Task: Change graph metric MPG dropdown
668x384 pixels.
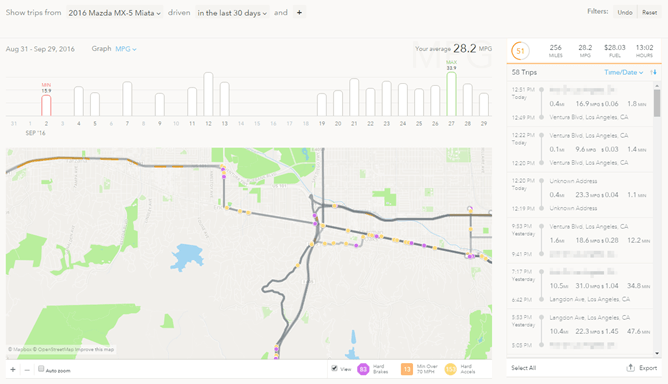Action: 126,49
